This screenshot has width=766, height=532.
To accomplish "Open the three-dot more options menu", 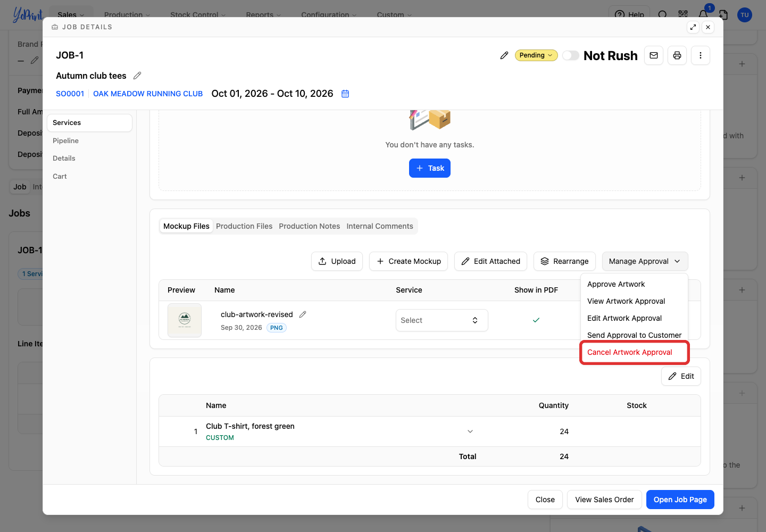I will pos(701,55).
